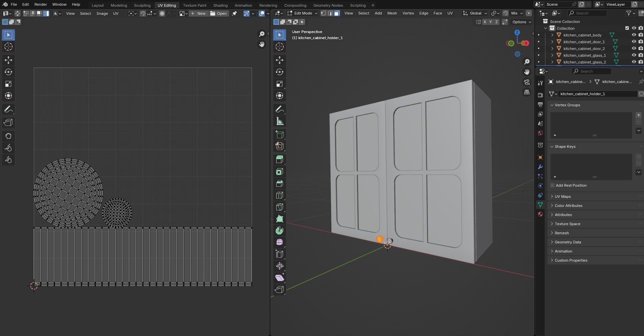Switch to the Texture Paint workspace
Viewport: 644px width, 336px height.
pyautogui.click(x=195, y=5)
